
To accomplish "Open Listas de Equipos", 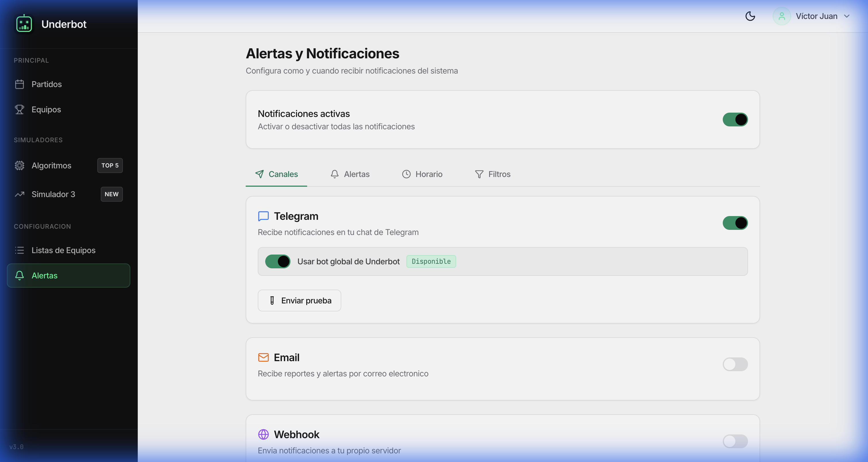I will coord(63,250).
